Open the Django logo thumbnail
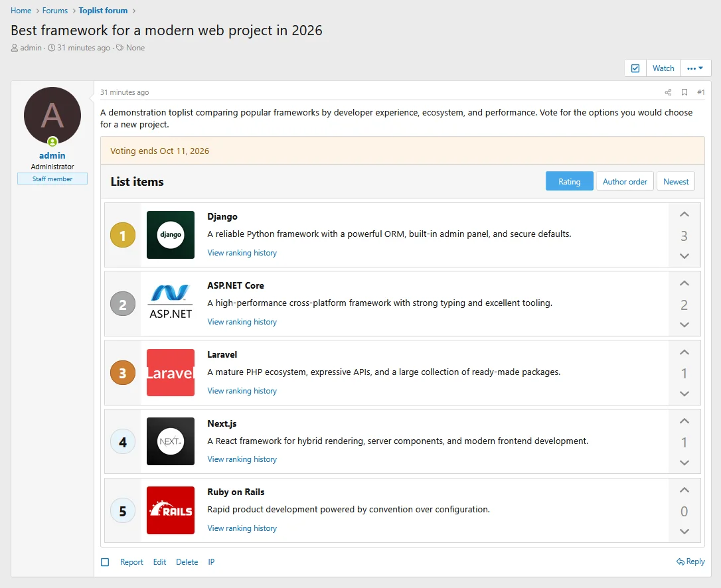This screenshot has height=588, width=721. (x=171, y=235)
